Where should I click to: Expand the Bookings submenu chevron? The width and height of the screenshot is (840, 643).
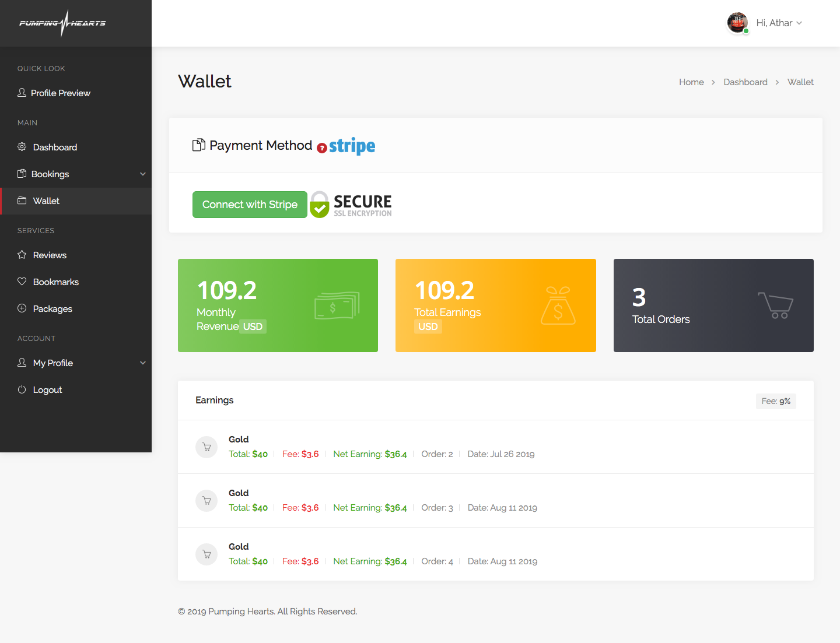(x=143, y=174)
